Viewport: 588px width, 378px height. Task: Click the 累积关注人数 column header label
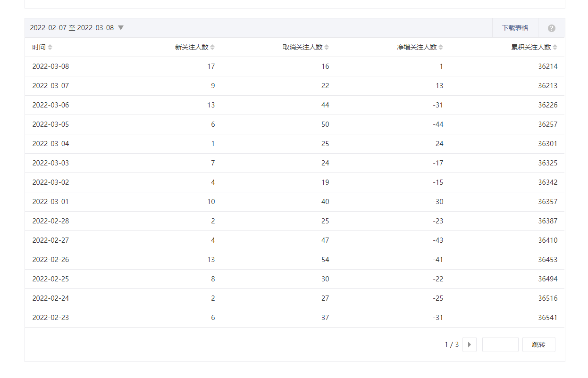click(531, 47)
